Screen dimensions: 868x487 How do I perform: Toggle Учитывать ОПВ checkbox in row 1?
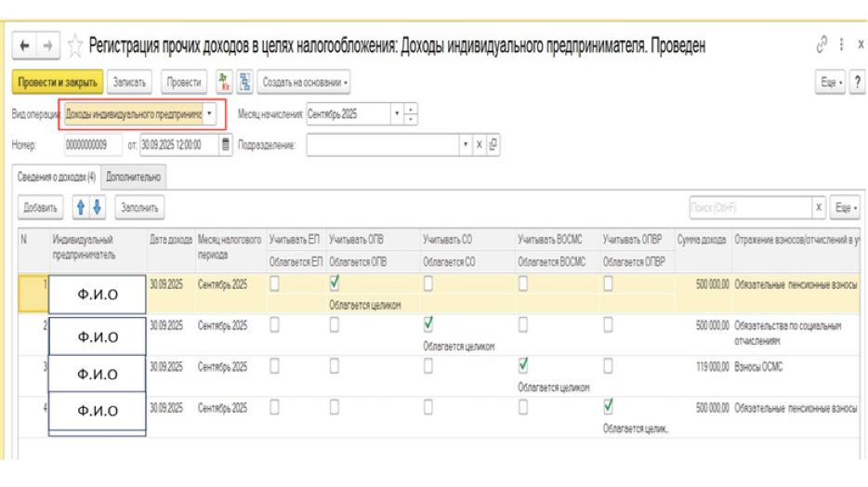[335, 283]
